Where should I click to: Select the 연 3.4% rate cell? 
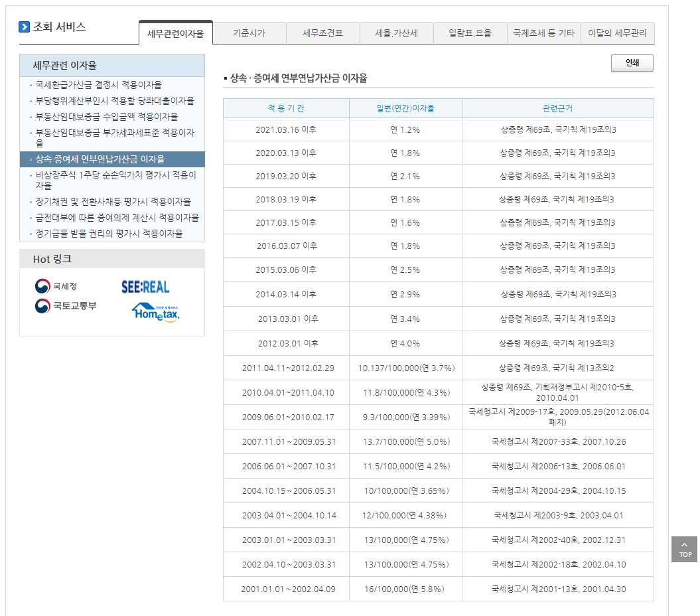coord(405,319)
